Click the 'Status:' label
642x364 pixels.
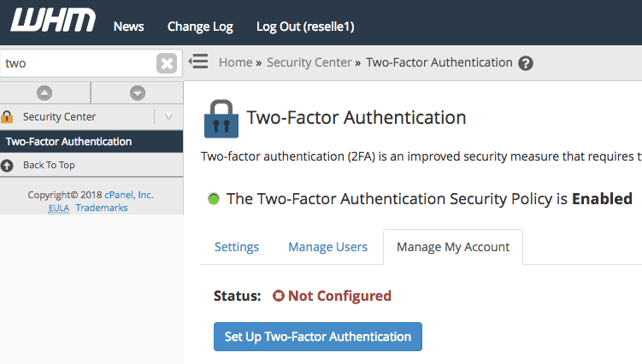pos(238,296)
